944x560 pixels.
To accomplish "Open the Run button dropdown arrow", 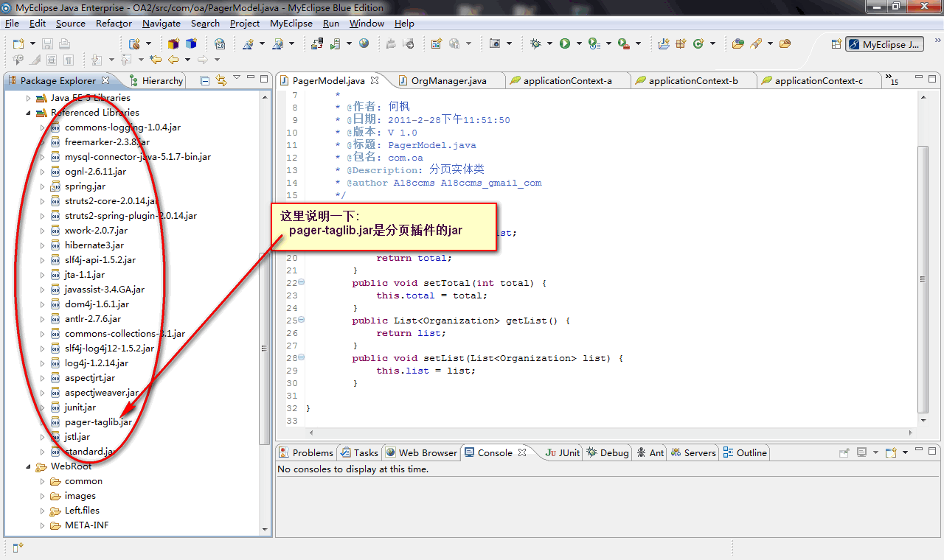I will 577,44.
